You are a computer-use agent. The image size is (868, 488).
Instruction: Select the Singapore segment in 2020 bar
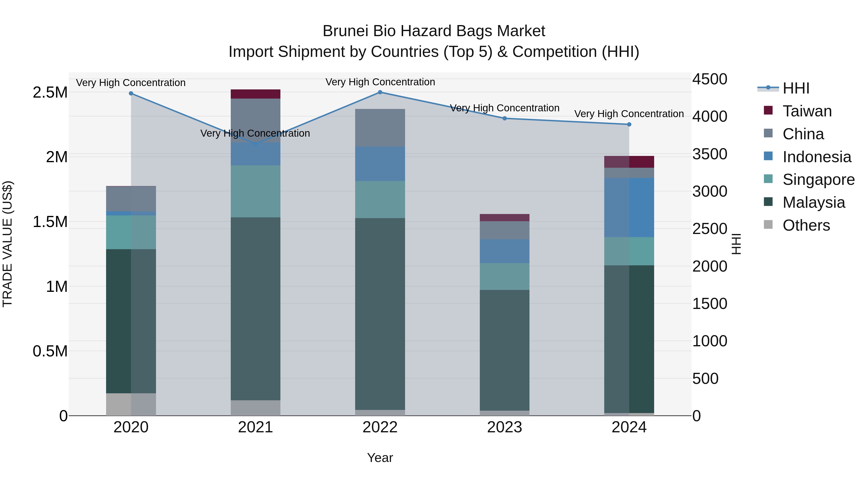pos(131,232)
